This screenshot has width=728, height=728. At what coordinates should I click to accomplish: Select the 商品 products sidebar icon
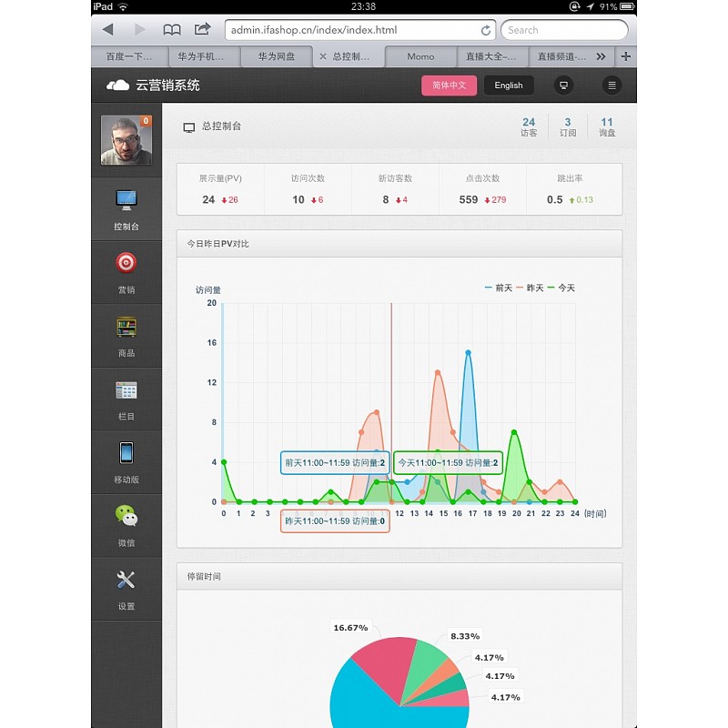(126, 327)
